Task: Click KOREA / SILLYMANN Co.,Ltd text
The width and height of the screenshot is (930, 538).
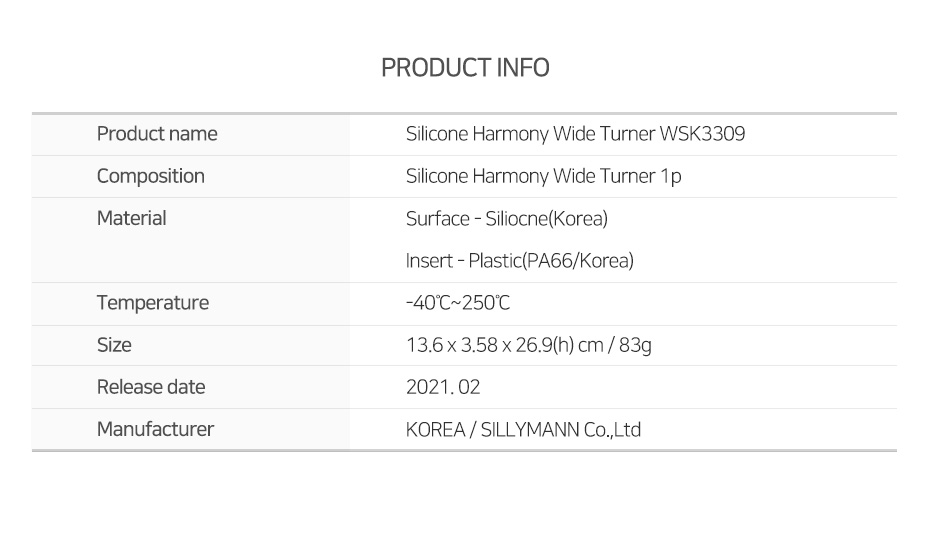Action: tap(523, 429)
